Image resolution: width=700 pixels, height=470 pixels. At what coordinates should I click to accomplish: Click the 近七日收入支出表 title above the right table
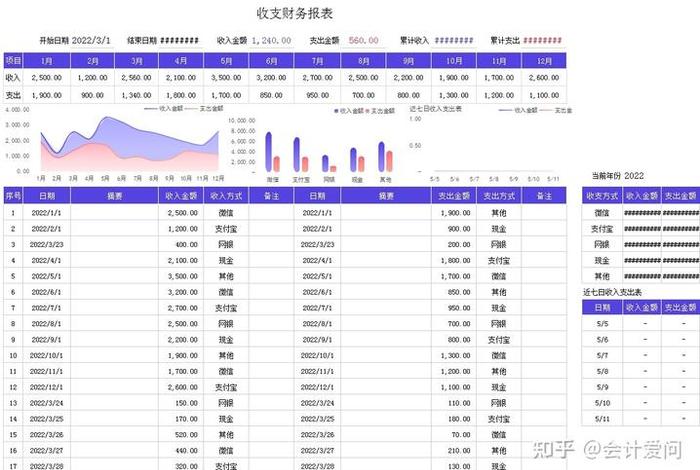[x=612, y=292]
